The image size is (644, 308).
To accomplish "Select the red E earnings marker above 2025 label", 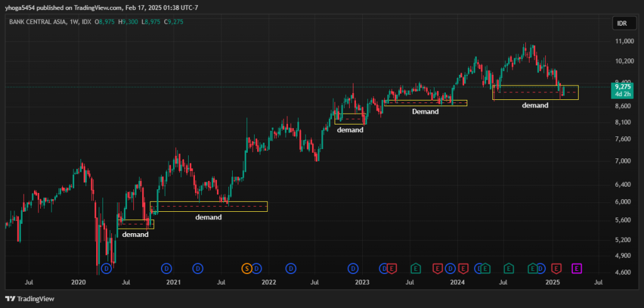I will (x=556, y=268).
